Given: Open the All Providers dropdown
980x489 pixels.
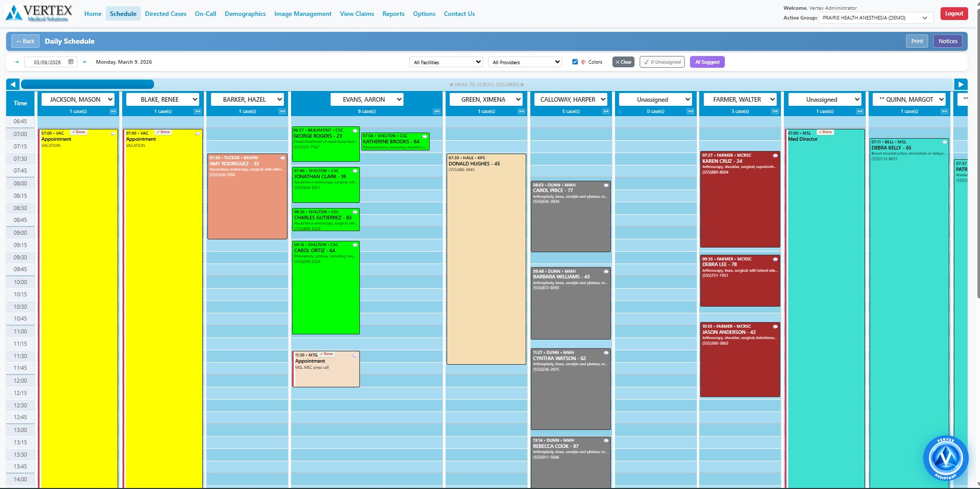Looking at the screenshot, I should pyautogui.click(x=524, y=62).
